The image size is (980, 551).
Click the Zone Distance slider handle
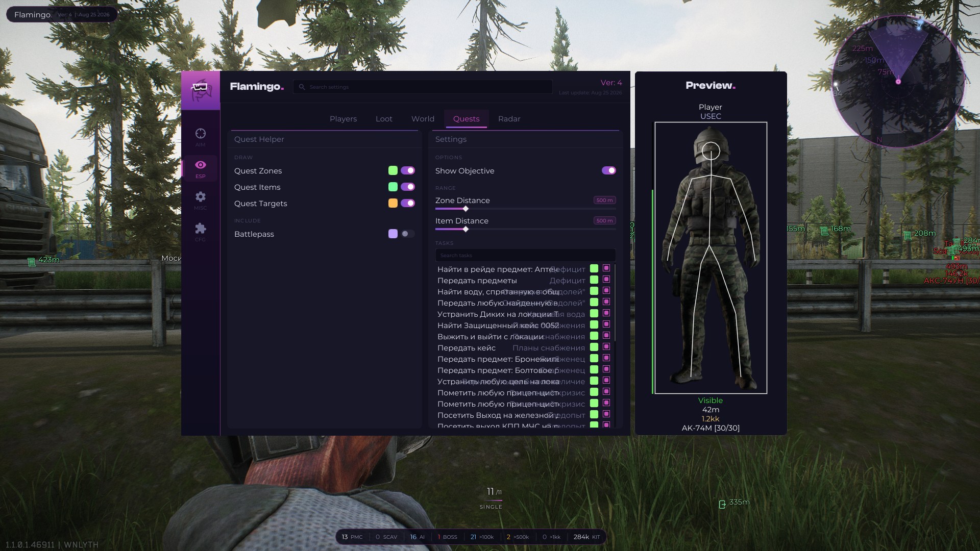465,209
